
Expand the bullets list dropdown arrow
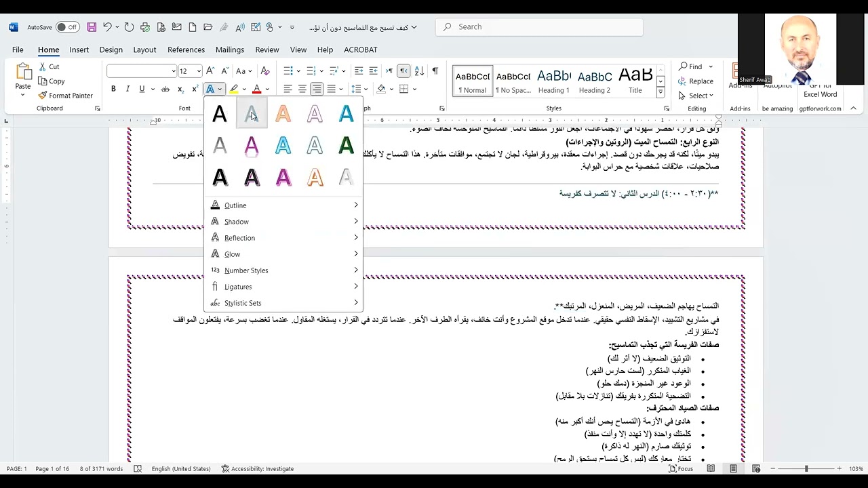point(299,70)
